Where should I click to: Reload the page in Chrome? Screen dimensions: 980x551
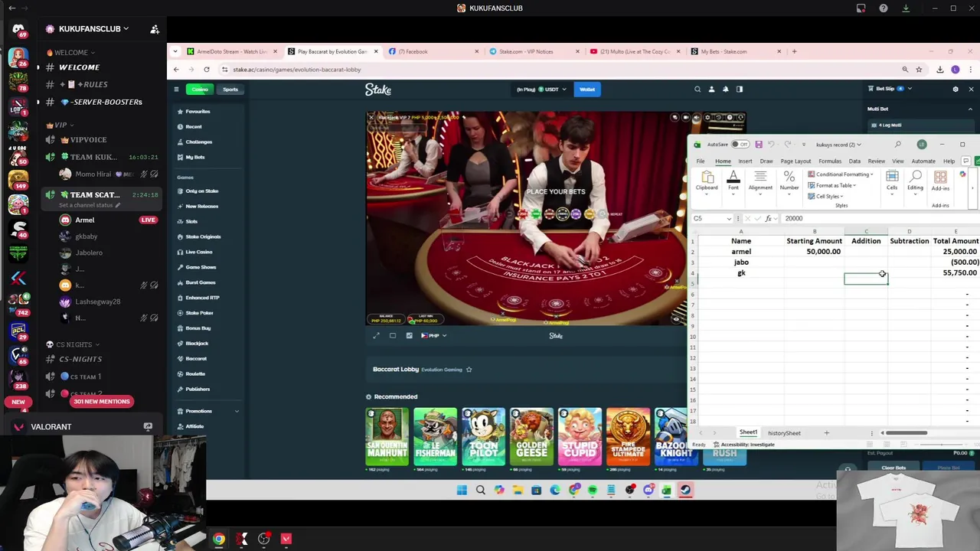pyautogui.click(x=206, y=70)
